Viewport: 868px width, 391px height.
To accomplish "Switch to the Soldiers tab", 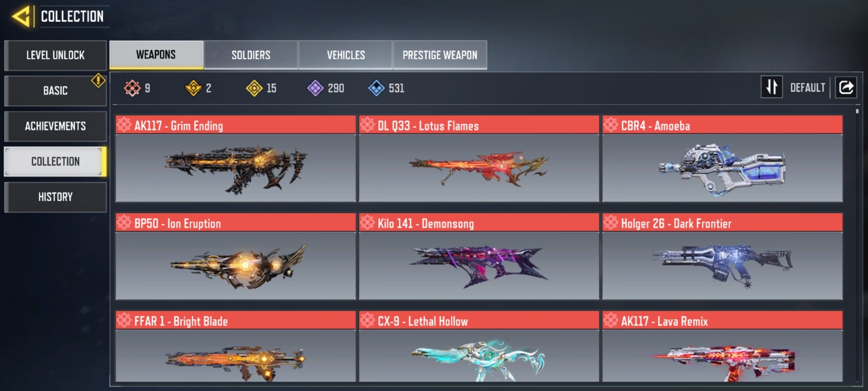I will pyautogui.click(x=251, y=55).
